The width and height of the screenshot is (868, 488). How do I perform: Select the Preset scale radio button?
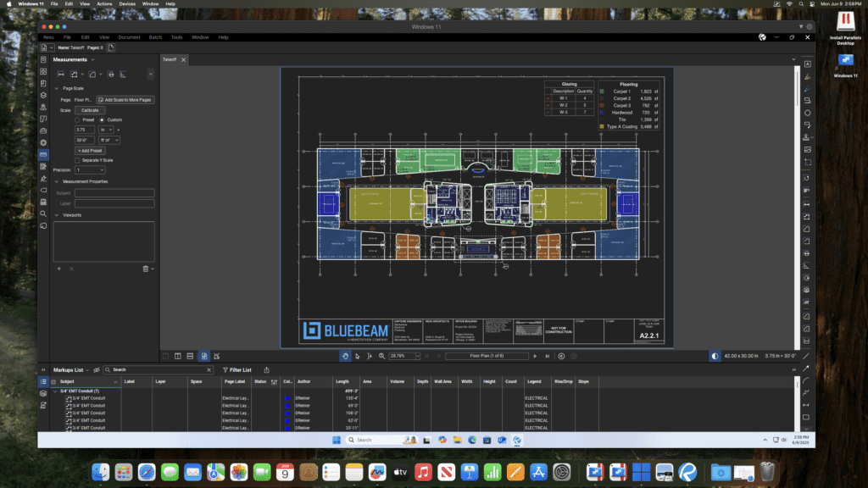77,119
